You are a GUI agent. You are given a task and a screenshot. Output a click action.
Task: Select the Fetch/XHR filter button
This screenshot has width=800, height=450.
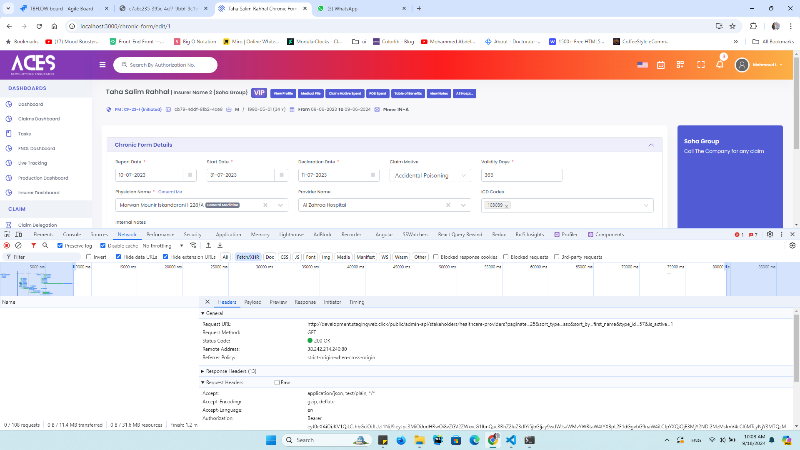pyautogui.click(x=247, y=256)
